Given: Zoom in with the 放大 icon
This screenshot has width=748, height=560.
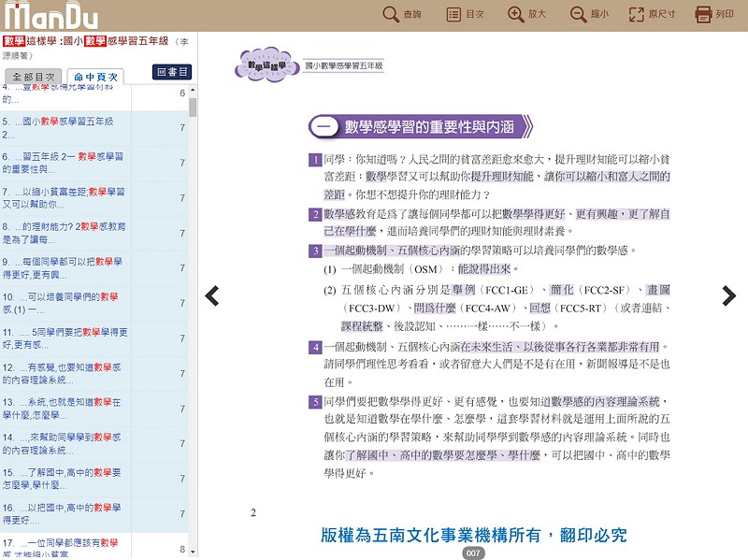Looking at the screenshot, I should click(x=516, y=14).
